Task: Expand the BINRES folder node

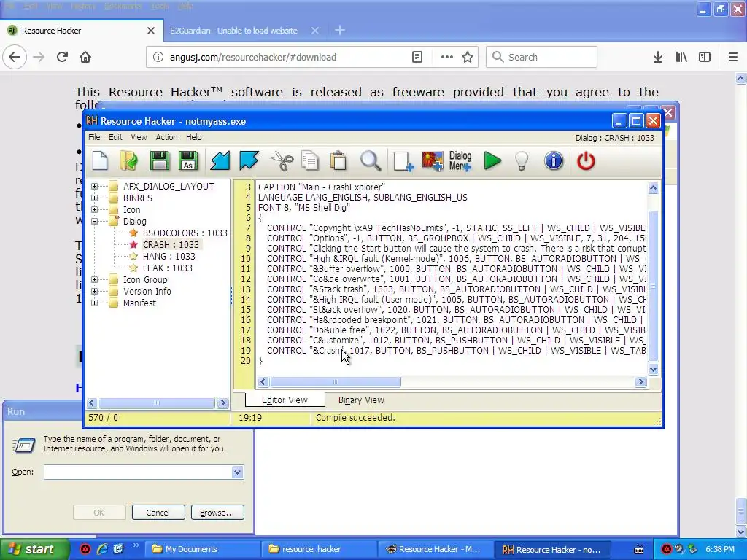Action: point(94,198)
